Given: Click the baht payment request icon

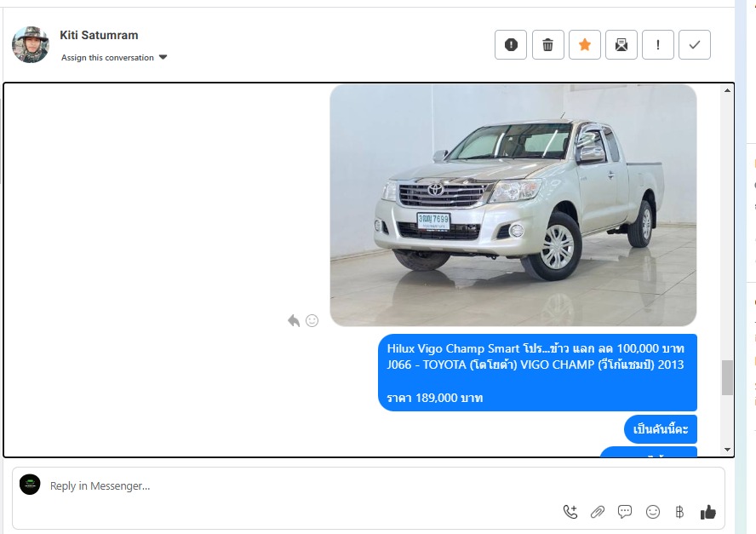Looking at the screenshot, I should [679, 512].
